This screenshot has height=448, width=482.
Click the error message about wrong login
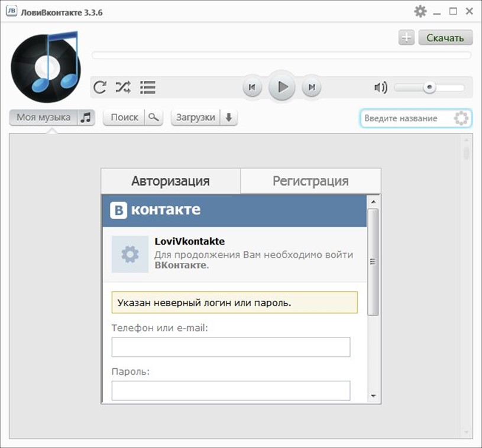(235, 303)
